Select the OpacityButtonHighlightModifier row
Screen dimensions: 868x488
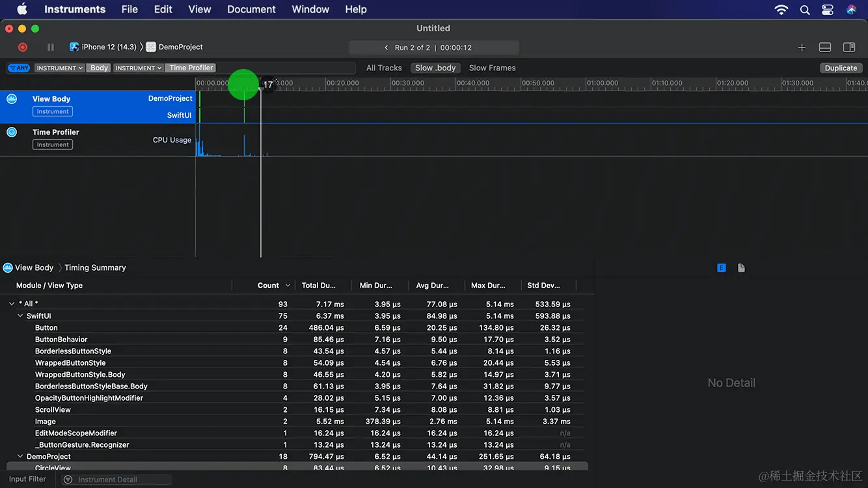296,398
